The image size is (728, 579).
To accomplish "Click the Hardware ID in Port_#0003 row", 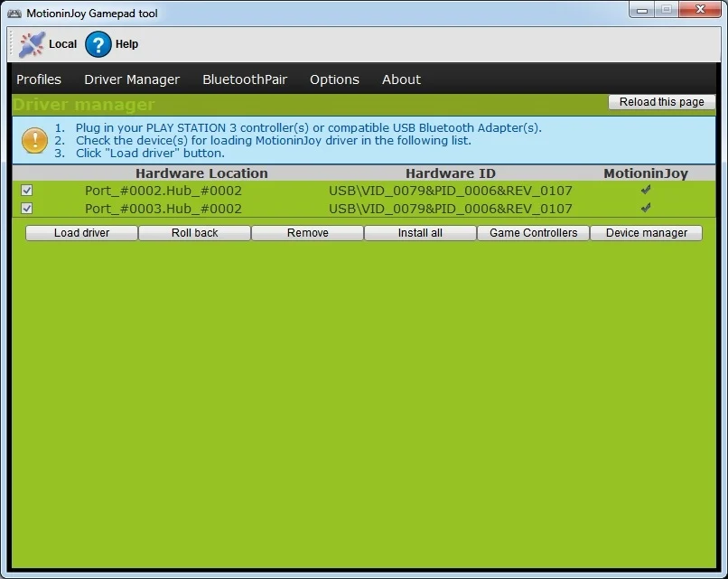I will tap(451, 209).
